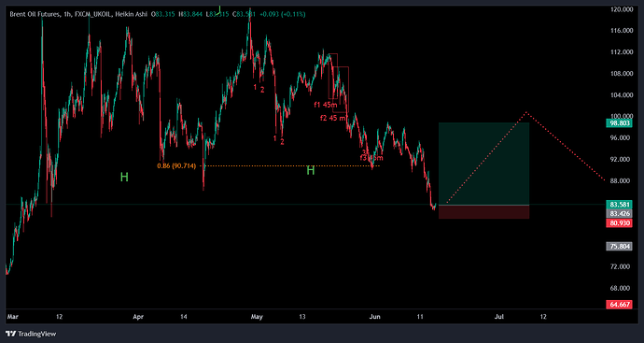Select the red f2 45 m annotation

333,118
